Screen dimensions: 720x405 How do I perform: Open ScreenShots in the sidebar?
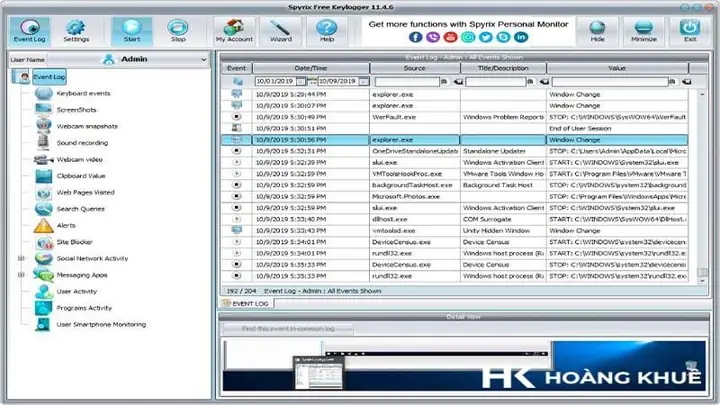click(x=76, y=110)
